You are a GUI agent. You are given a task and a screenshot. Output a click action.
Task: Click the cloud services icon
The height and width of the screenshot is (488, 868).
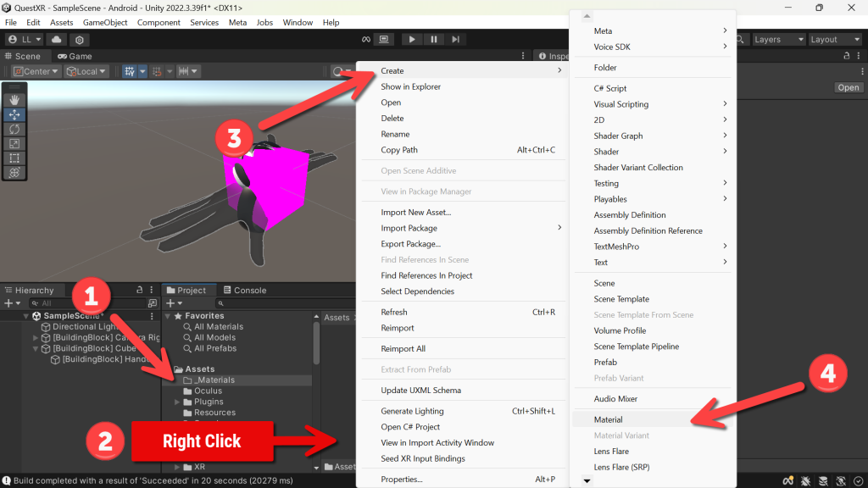pyautogui.click(x=57, y=39)
